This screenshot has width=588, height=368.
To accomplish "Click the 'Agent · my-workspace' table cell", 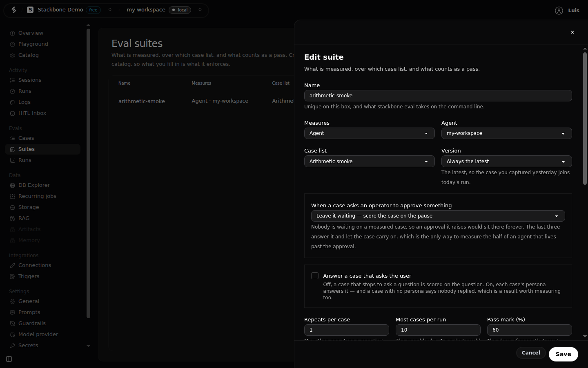I will point(220,101).
